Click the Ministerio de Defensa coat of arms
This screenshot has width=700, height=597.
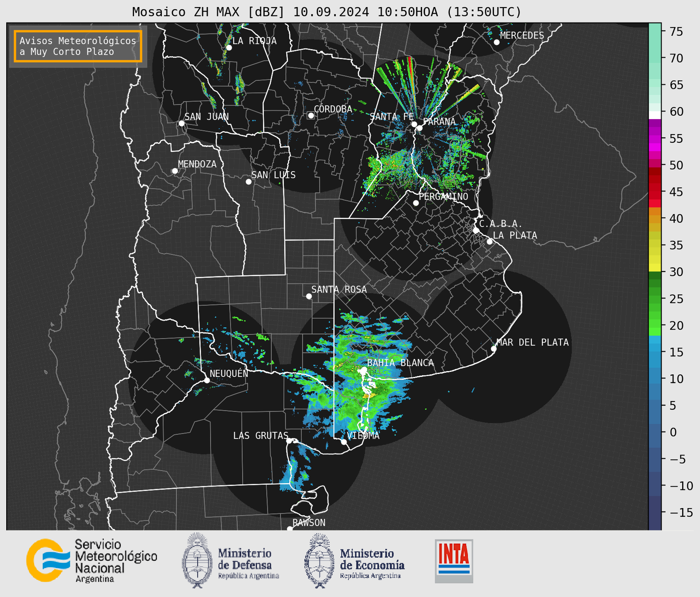pyautogui.click(x=198, y=560)
